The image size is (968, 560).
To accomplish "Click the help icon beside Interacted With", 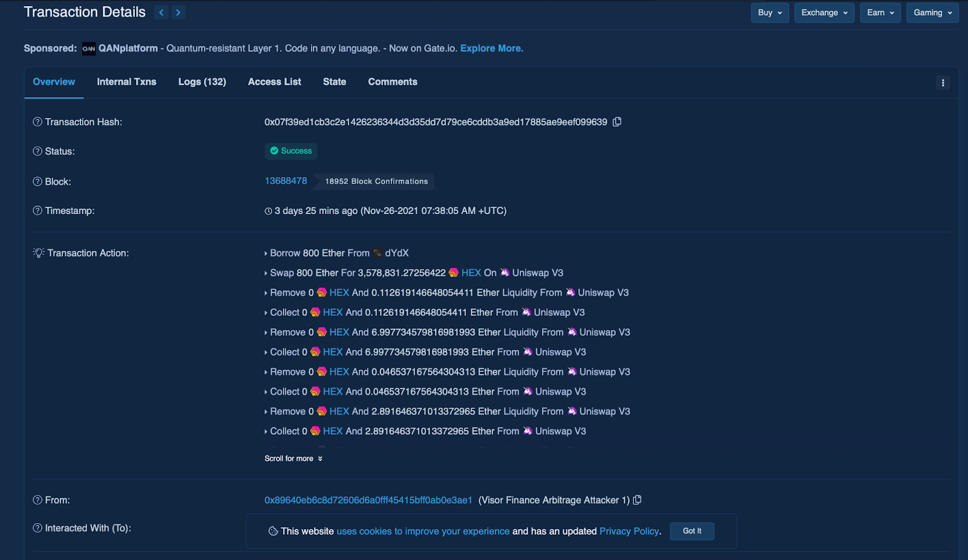I will pyautogui.click(x=38, y=528).
